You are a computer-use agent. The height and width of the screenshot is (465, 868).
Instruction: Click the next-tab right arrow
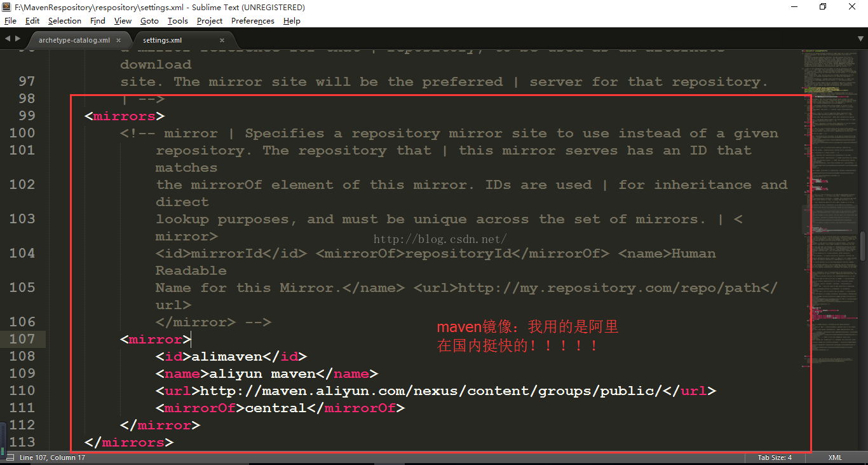(x=17, y=39)
